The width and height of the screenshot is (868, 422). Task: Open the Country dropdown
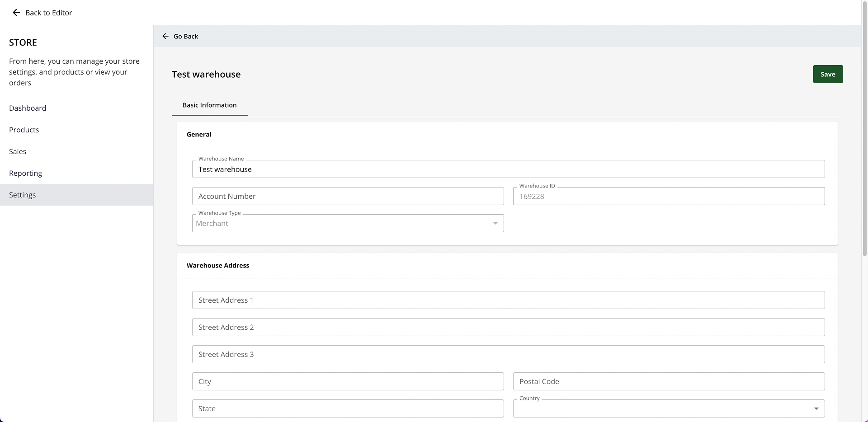point(669,408)
